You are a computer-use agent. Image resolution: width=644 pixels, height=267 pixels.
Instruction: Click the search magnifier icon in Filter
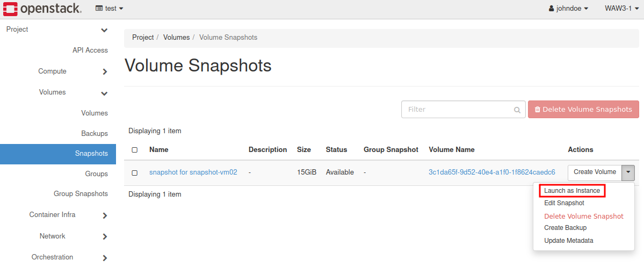[x=517, y=110]
